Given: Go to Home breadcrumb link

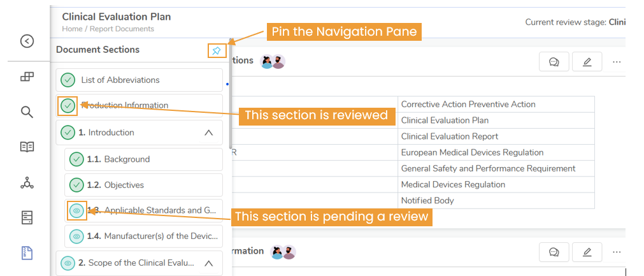Looking at the screenshot, I should pyautogui.click(x=72, y=29).
